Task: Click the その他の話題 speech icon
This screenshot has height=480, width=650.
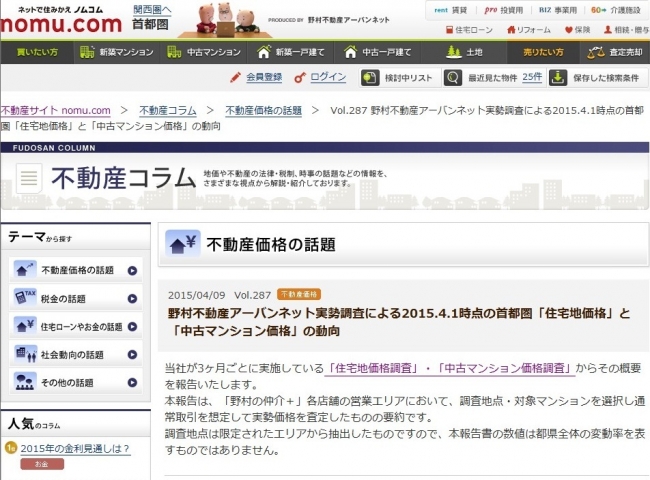Action: point(24,381)
